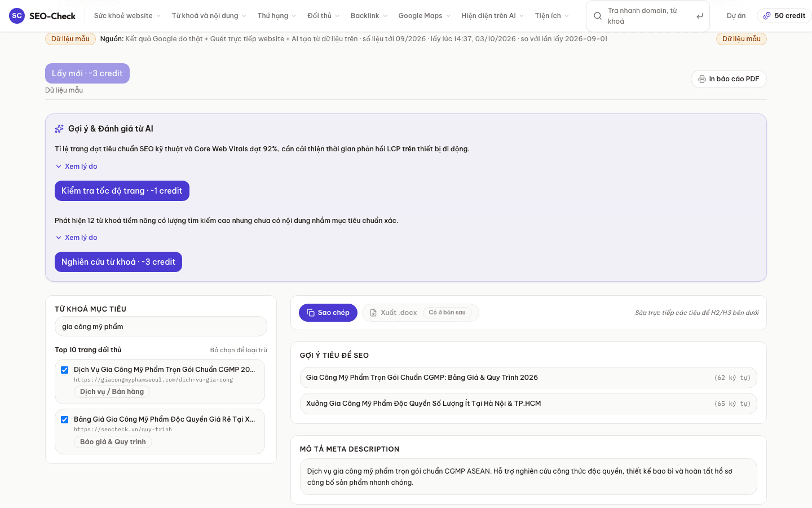812x508 pixels.
Task: Uncheck the Dịch Vụ Gia Công competitor checkbox
Action: pyautogui.click(x=65, y=370)
